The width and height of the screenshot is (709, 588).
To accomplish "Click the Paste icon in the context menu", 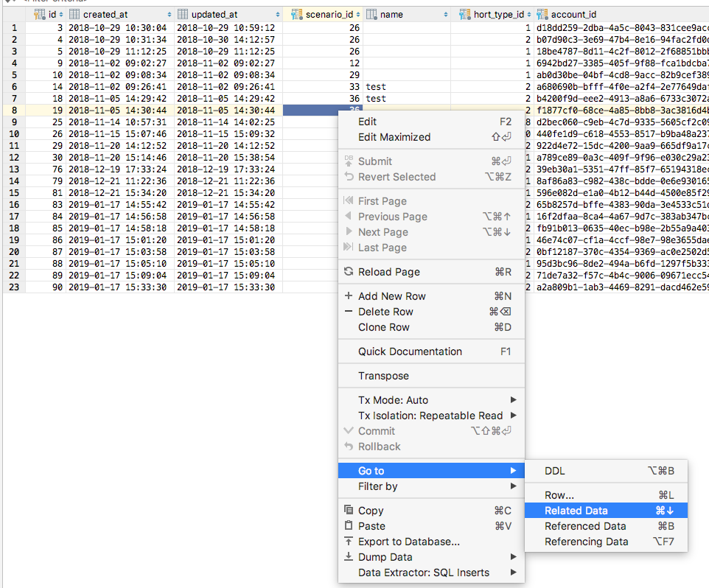I will coord(348,526).
